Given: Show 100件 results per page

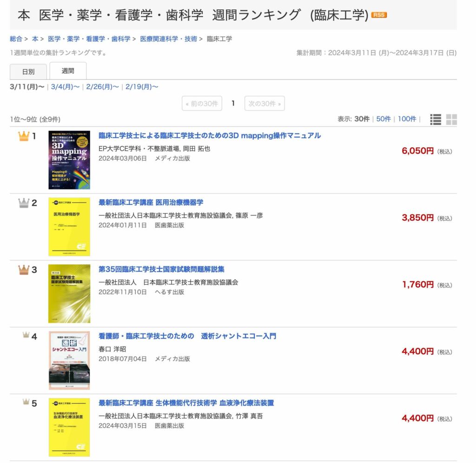Looking at the screenshot, I should click(407, 119).
